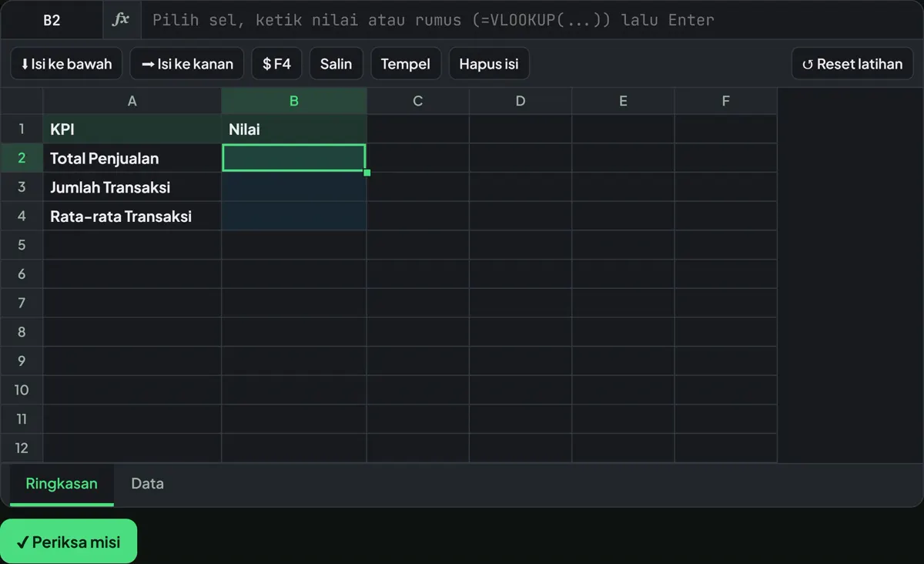924x564 pixels.
Task: Click the green fill handle of B2
Action: pyautogui.click(x=367, y=173)
